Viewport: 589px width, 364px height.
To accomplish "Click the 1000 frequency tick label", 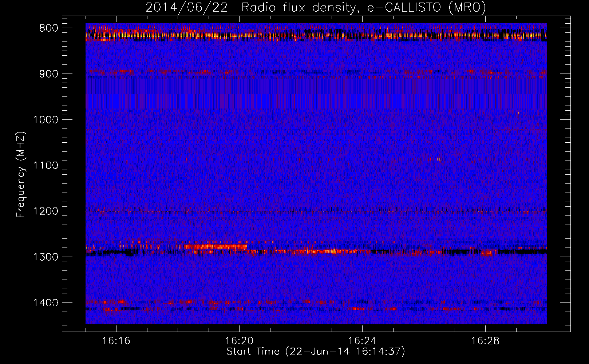I will click(46, 120).
